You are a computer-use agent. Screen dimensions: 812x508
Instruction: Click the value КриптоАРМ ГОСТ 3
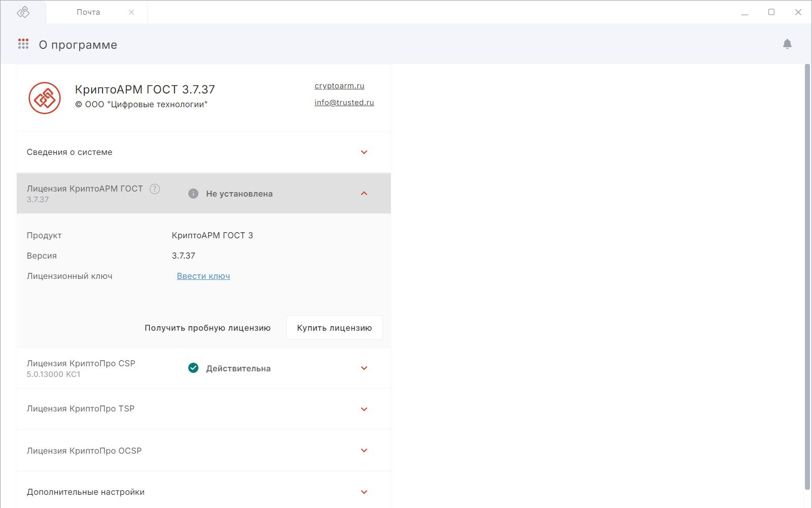click(213, 235)
